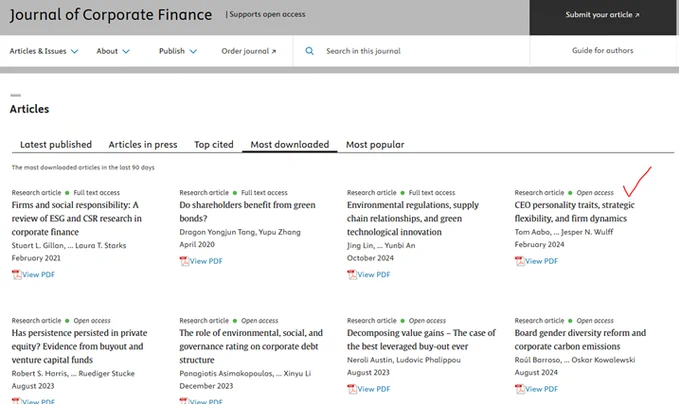Select the Most downloaded tab
Image resolution: width=680 pixels, height=405 pixels.
pyautogui.click(x=290, y=144)
